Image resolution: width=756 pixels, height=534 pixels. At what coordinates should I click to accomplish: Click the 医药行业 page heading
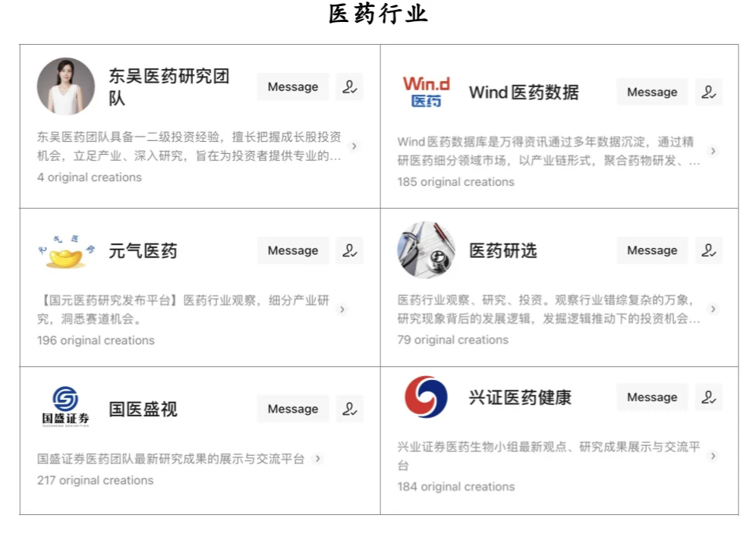point(378,14)
